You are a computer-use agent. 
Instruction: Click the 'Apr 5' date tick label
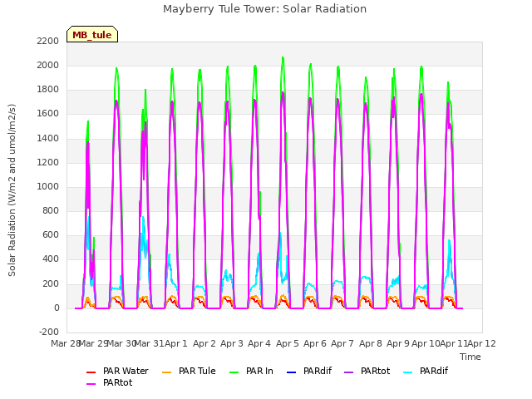point(288,343)
